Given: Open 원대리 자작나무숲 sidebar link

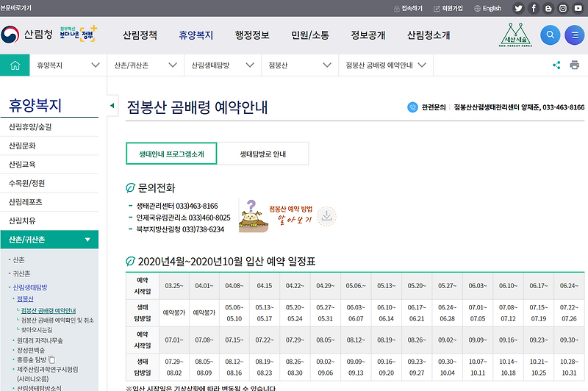Looking at the screenshot, I should coord(40,341).
